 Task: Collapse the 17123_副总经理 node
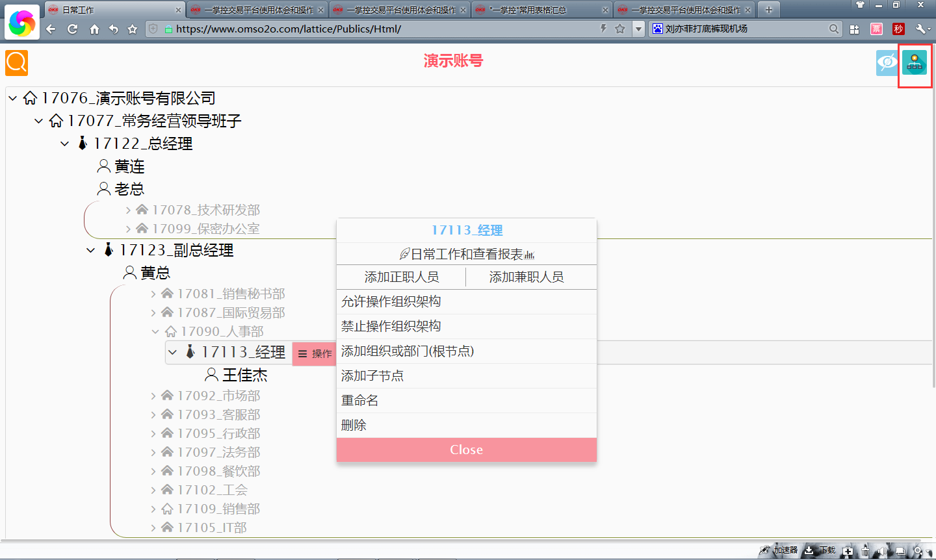[x=90, y=250]
